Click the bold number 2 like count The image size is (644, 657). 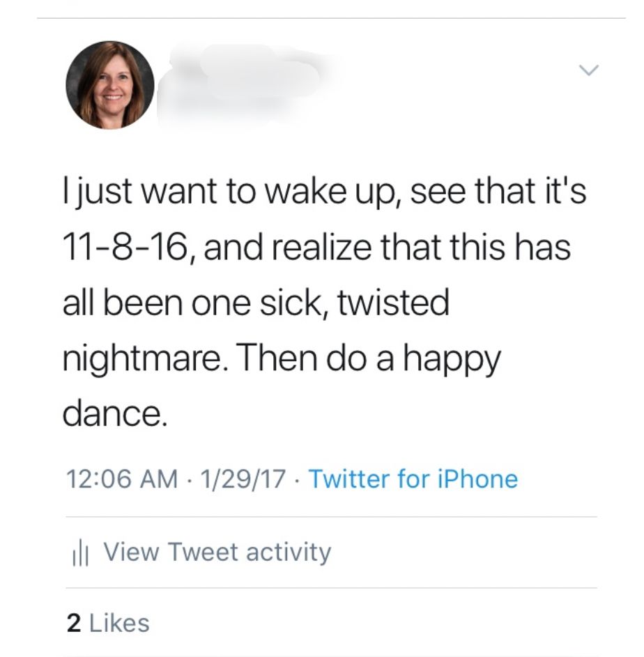pyautogui.click(x=73, y=622)
